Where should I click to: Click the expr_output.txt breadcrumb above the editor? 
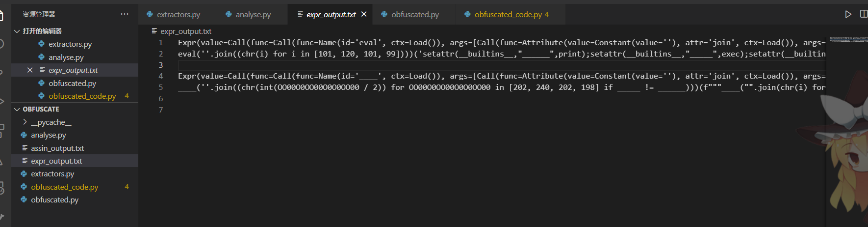(x=185, y=31)
